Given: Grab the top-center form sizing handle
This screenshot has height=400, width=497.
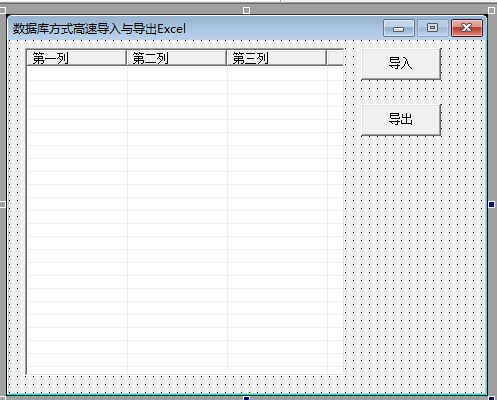Looking at the screenshot, I should coord(246,11).
